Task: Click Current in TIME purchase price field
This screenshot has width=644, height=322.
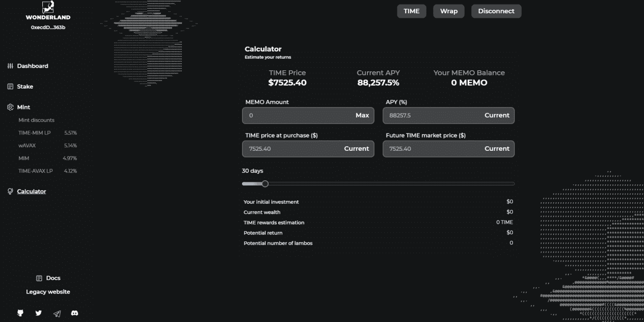Action: tap(357, 149)
